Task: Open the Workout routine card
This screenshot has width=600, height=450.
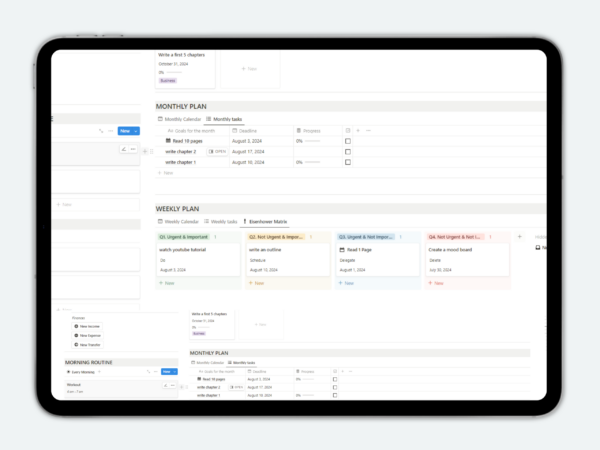Action: [x=121, y=388]
